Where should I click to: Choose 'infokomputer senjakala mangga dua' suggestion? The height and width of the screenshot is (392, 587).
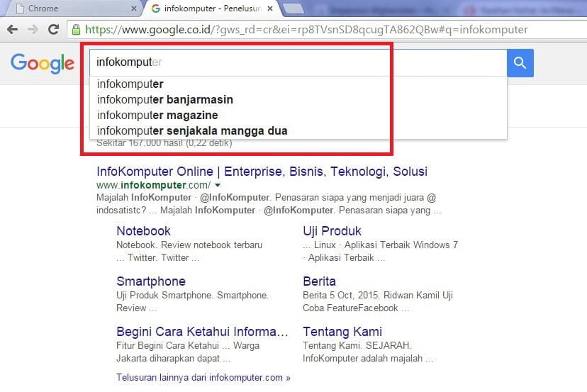pyautogui.click(x=192, y=130)
